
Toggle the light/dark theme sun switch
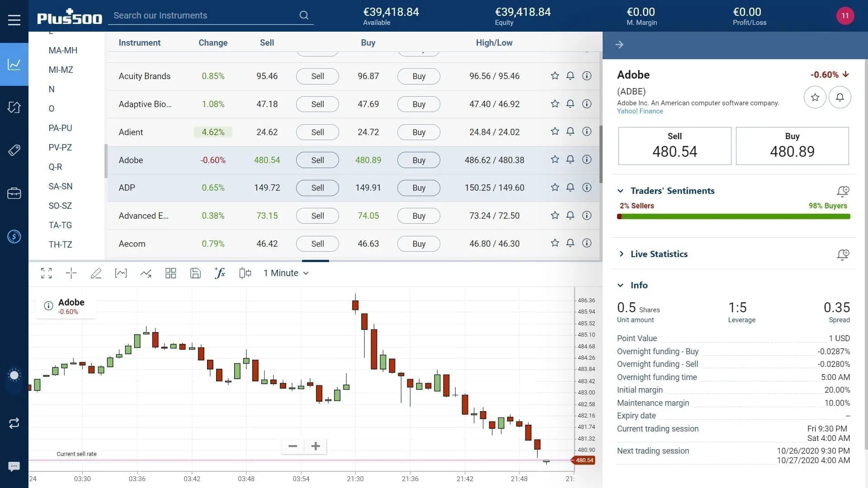click(14, 375)
